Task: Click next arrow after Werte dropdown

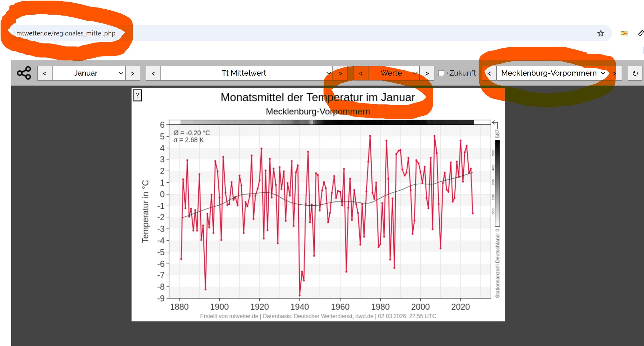Action: coord(427,73)
